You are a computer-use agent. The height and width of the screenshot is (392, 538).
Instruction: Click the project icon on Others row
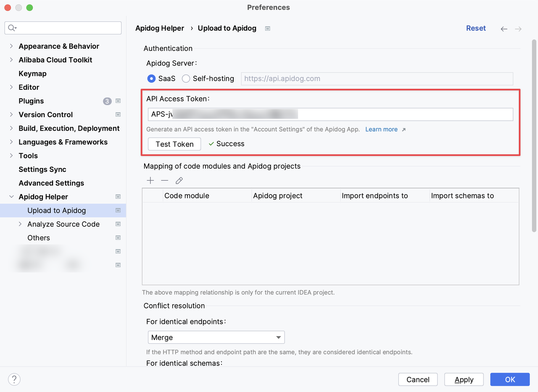[118, 238]
